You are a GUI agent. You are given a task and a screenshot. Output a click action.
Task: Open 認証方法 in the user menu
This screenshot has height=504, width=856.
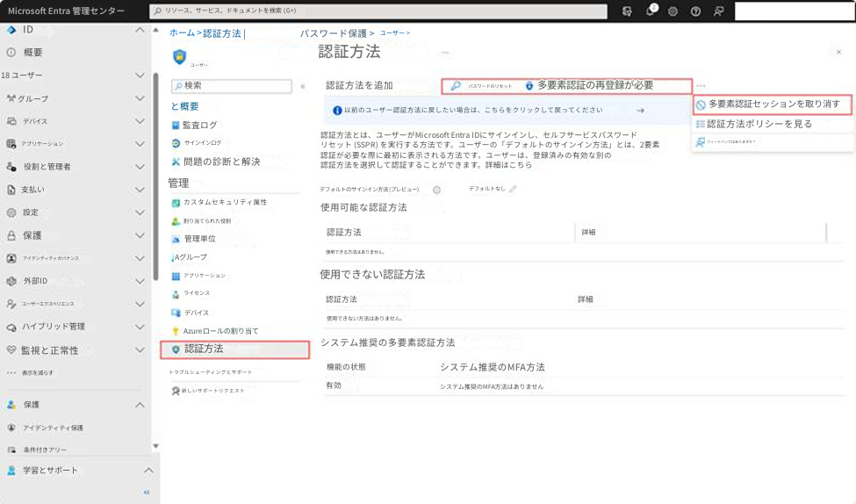(234, 349)
